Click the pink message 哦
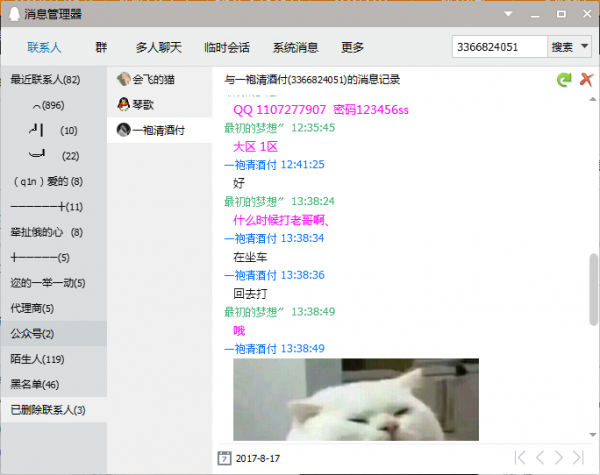Viewport: 600px width, 475px height. click(239, 330)
